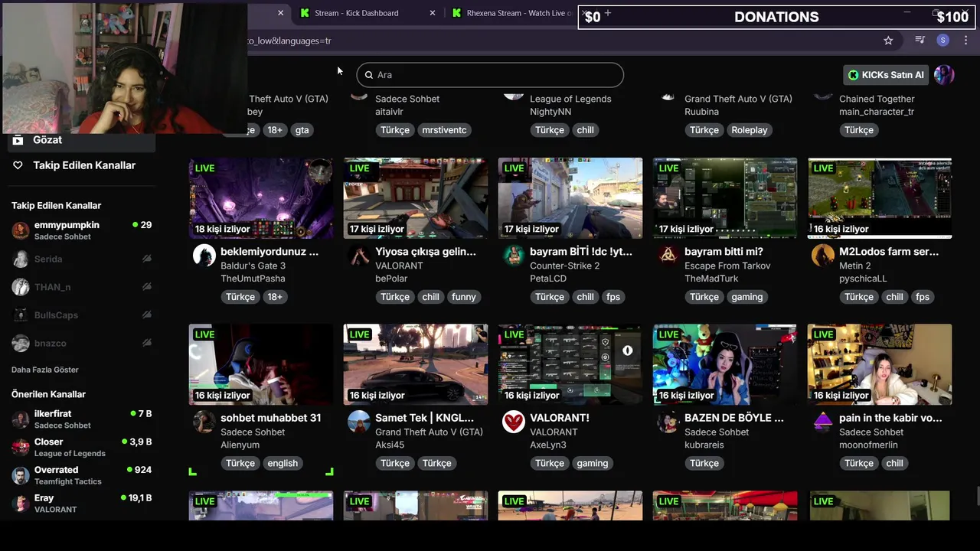Open Serida channel avatar
The image size is (980, 551).
[21, 259]
